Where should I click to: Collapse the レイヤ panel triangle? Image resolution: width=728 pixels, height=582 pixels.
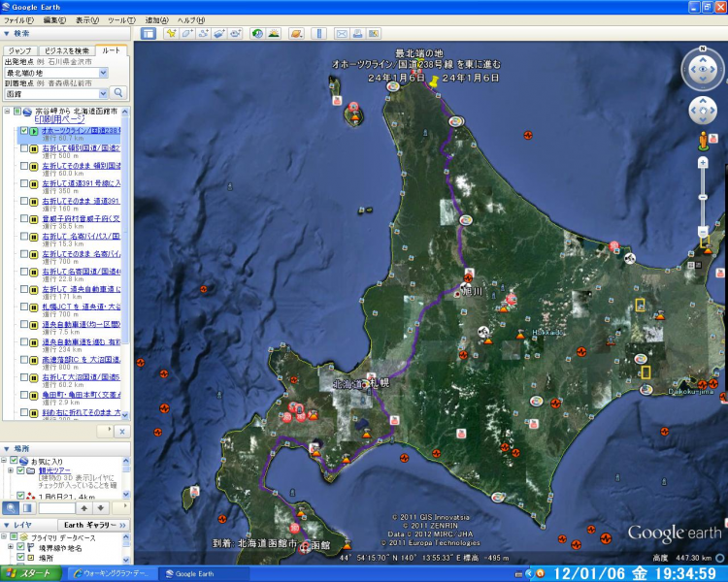[x=7, y=525]
